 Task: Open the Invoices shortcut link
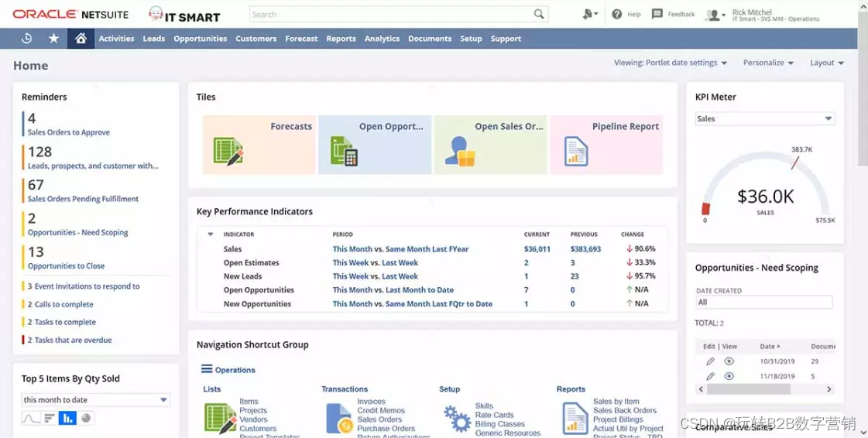click(371, 402)
